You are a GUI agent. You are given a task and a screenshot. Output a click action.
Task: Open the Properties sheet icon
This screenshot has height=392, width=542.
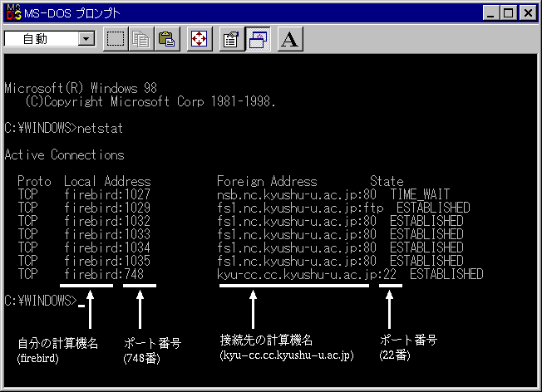coord(230,40)
